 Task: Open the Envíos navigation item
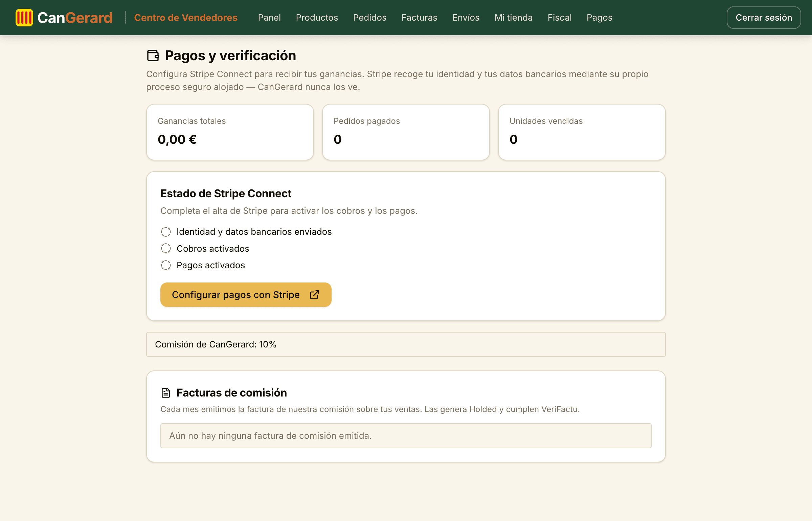pyautogui.click(x=466, y=18)
